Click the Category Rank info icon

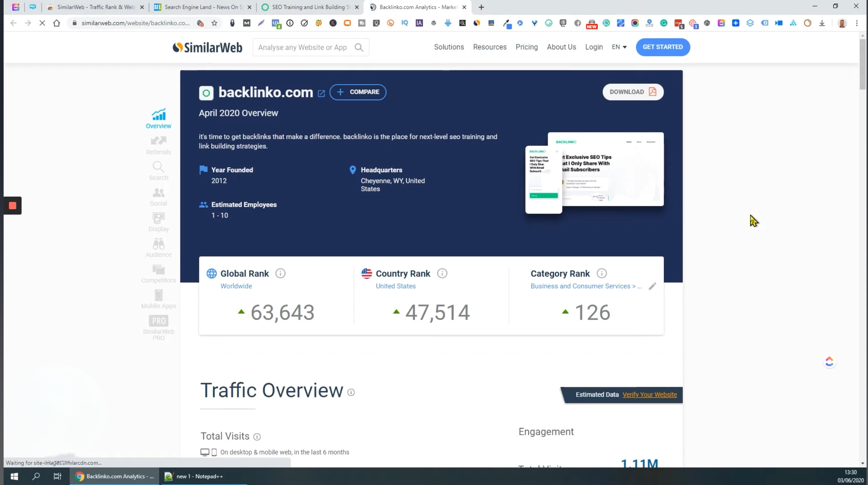coord(602,274)
